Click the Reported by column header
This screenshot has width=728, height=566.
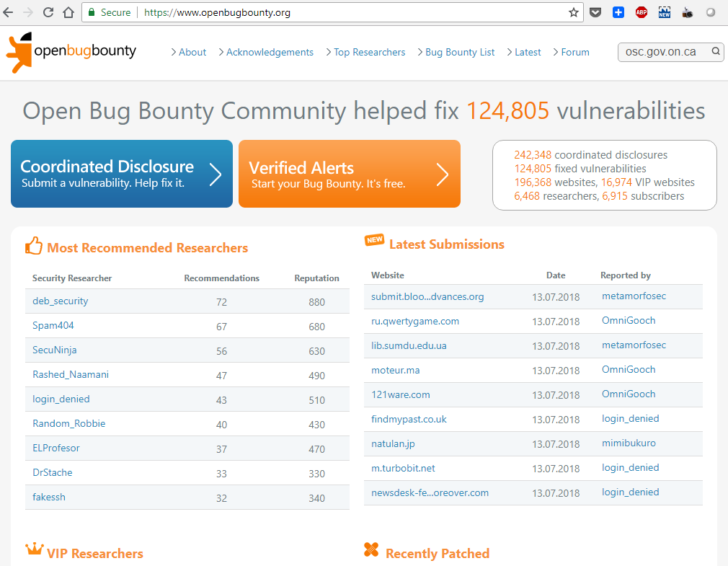(x=626, y=275)
